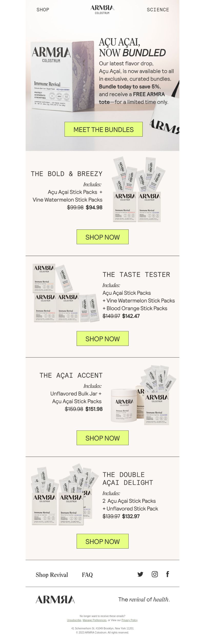
Task: Shop now for The Bold & Breezy
Action: click(102, 237)
